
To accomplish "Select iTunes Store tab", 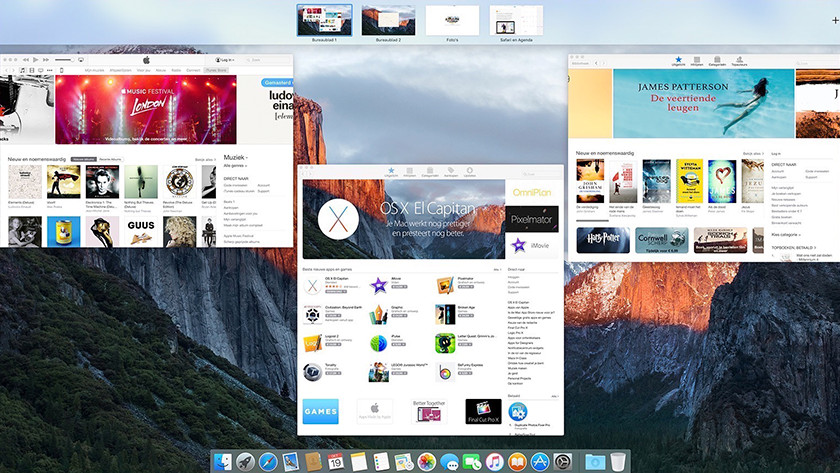I will click(216, 70).
